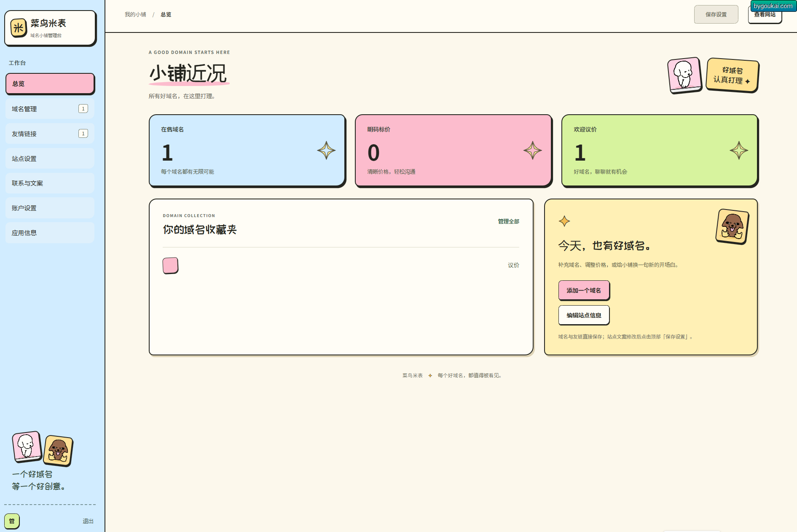797x532 pixels.
Task: Click the white puppy sticker in sidebar bottom
Action: (27, 446)
